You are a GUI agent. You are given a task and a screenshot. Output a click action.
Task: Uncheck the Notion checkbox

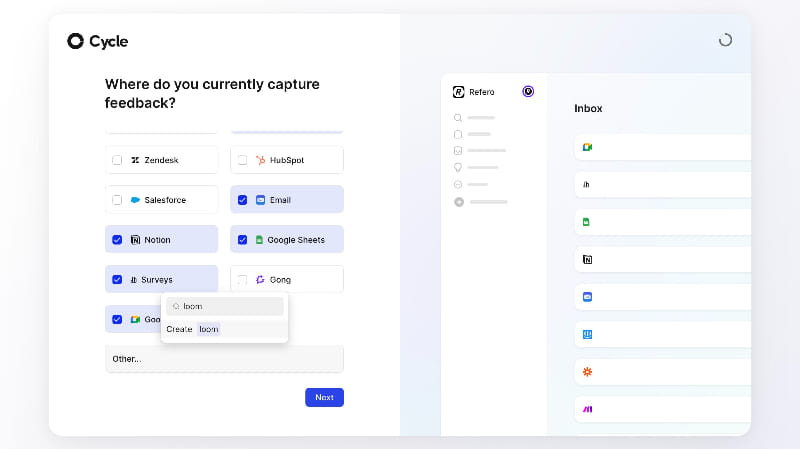pos(117,239)
